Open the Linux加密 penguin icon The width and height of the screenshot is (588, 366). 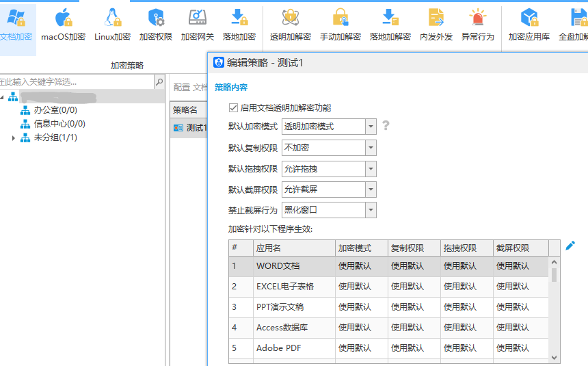pos(113,18)
